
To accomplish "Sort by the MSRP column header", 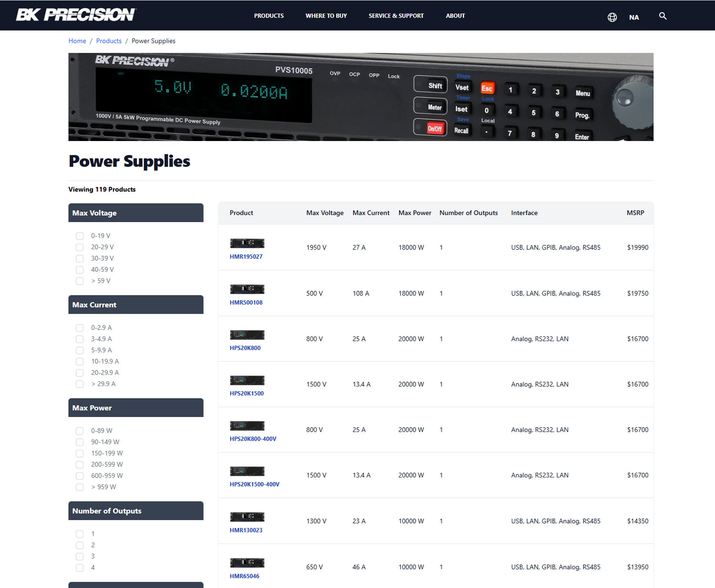I will click(636, 213).
